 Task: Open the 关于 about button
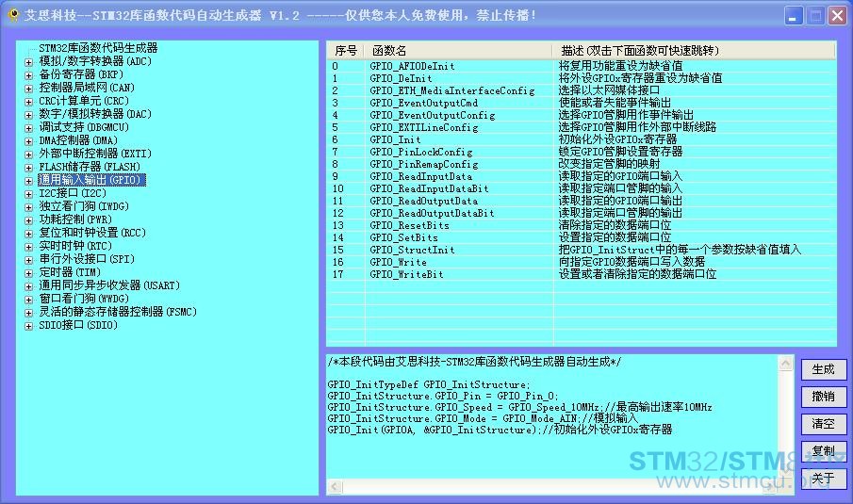[824, 479]
